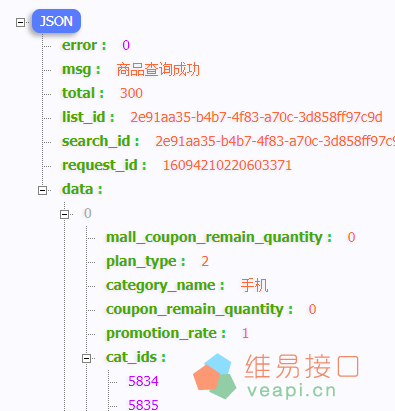Select the plan_type key label

[x=145, y=261]
